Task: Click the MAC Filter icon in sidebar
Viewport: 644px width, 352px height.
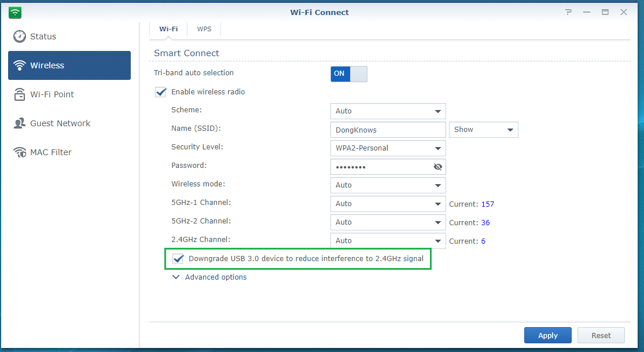Action: click(20, 152)
